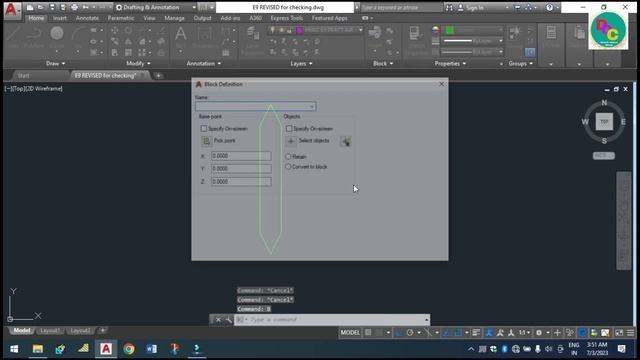
Task: Open the Manage ribbon tab
Action: pos(174,18)
